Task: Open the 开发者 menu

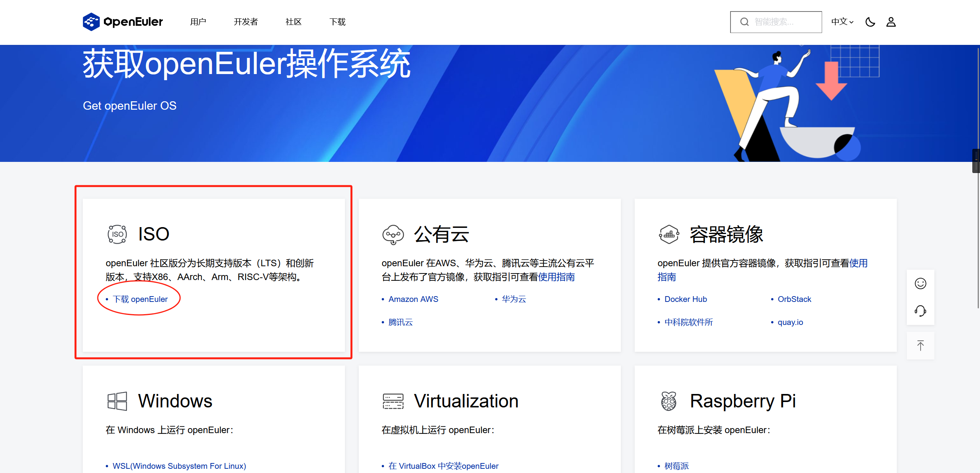Action: (x=246, y=22)
